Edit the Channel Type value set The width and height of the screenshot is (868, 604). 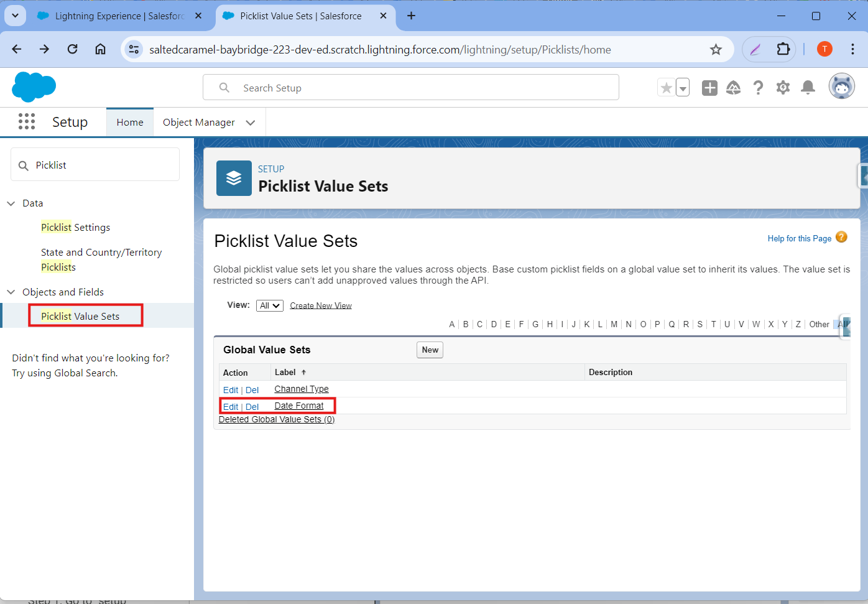231,390
